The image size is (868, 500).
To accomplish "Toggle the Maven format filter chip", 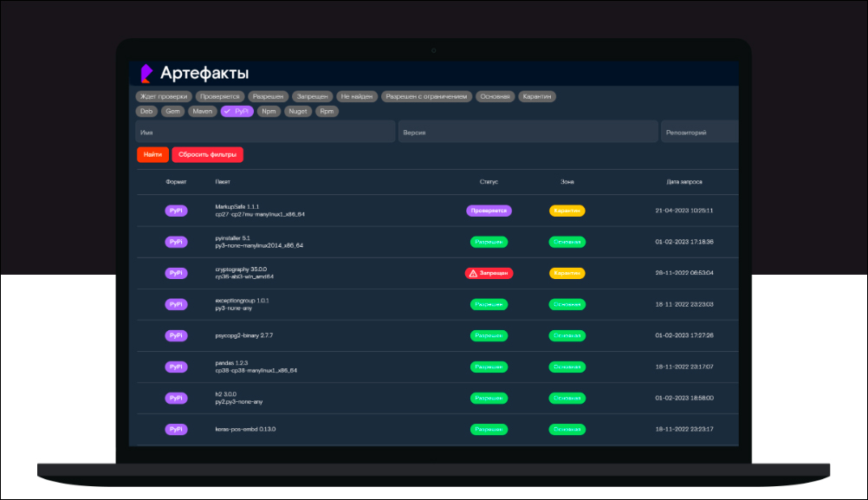I will point(203,112).
